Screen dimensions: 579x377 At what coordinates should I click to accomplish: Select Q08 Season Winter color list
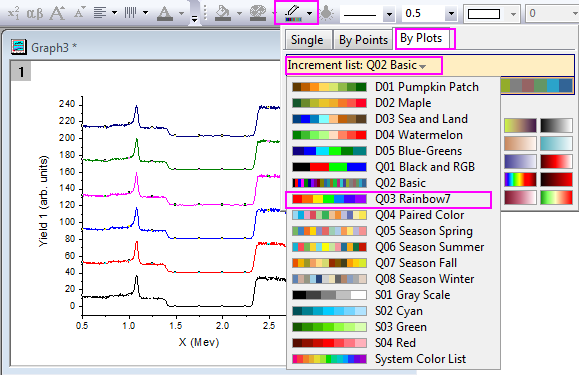[393, 279]
